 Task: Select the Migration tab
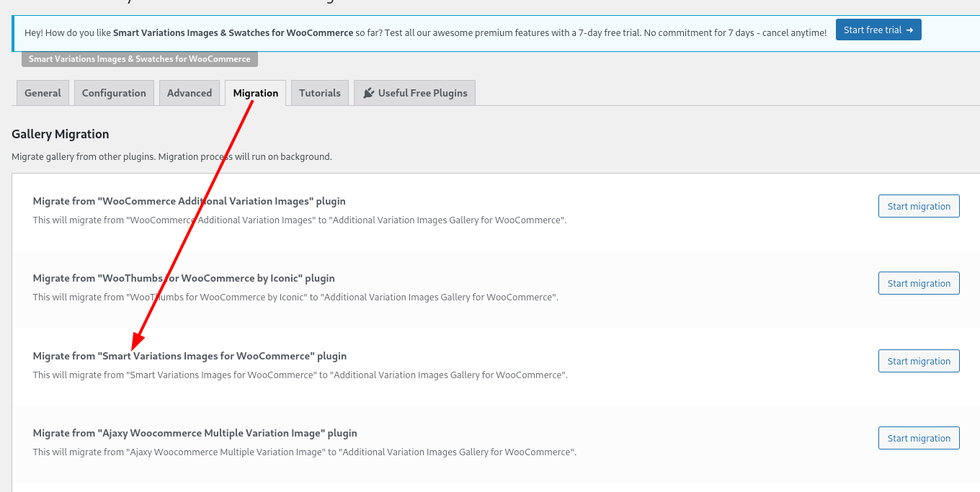(256, 93)
